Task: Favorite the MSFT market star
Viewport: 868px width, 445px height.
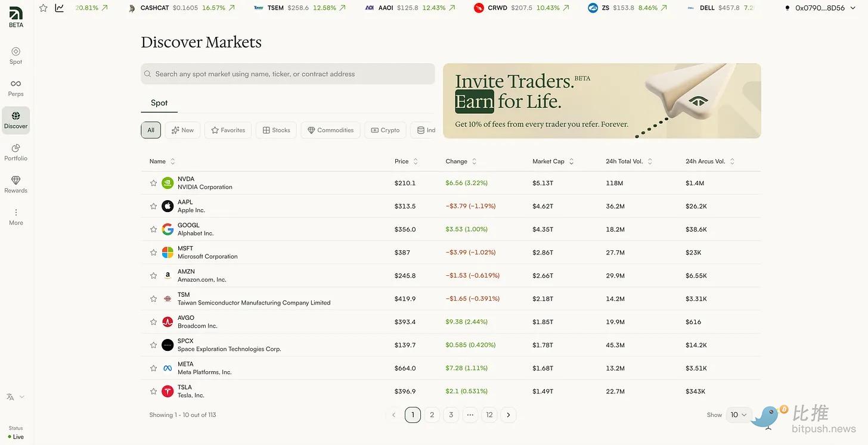Action: point(153,253)
